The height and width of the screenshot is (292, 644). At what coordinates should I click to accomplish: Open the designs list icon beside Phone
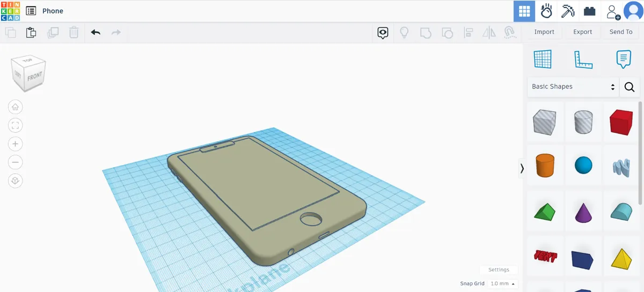click(x=31, y=11)
